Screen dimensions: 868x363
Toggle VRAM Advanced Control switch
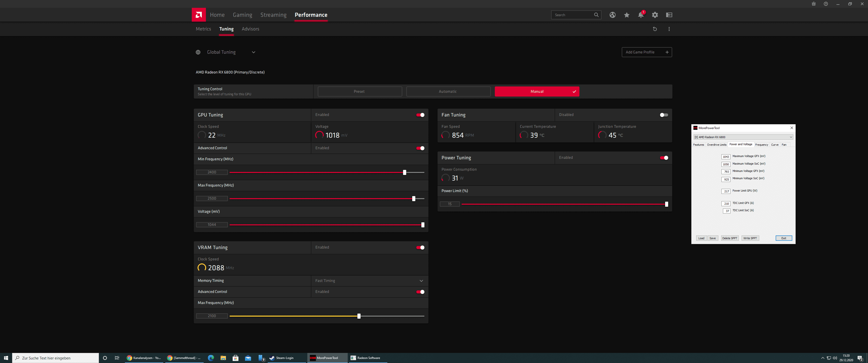[420, 292]
